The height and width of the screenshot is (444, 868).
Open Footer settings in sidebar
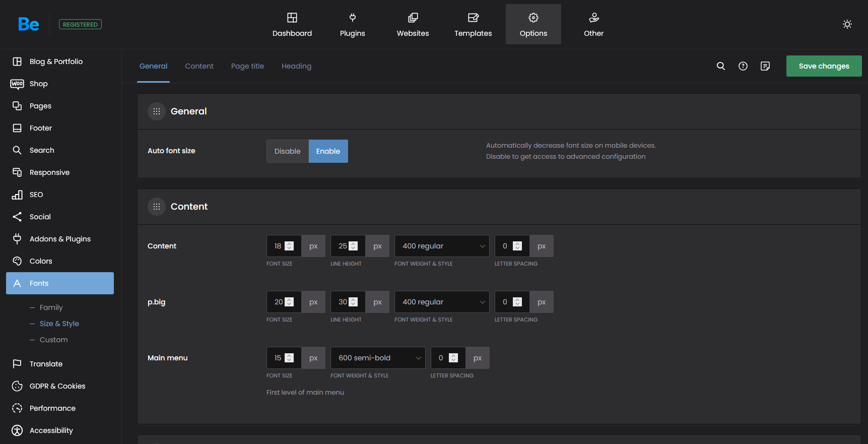click(x=60, y=128)
